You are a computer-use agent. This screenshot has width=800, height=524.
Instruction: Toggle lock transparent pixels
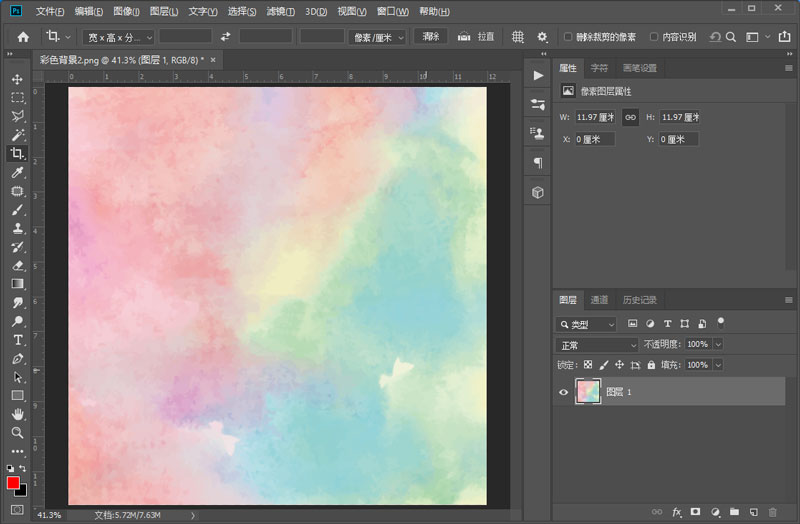(x=588, y=365)
